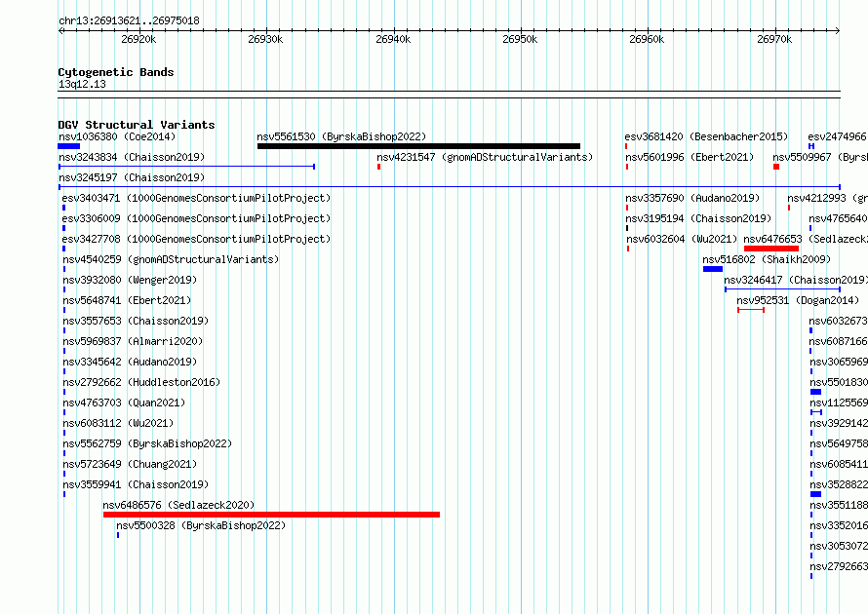Click the red nsv952531 Dogan2014 span

751,310
